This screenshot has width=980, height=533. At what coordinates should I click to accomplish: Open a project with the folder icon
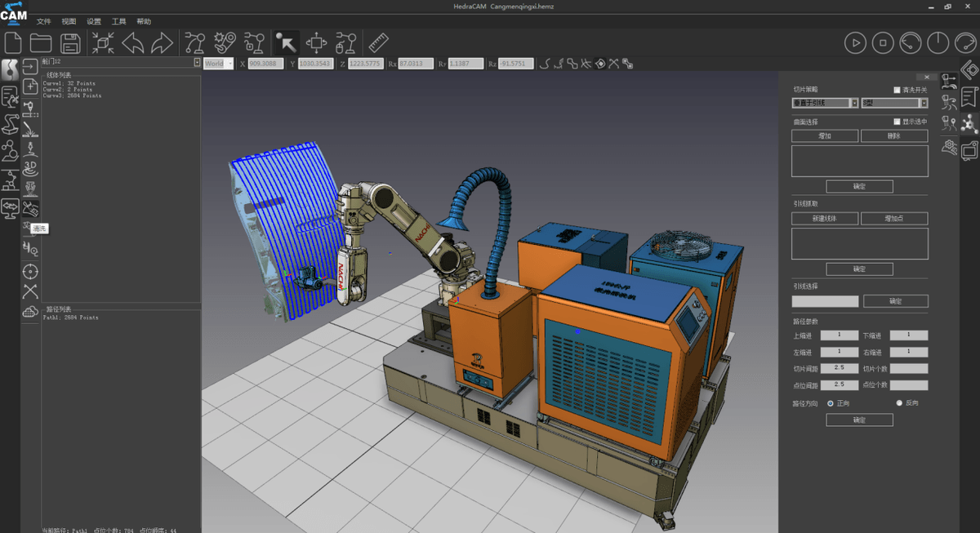41,42
